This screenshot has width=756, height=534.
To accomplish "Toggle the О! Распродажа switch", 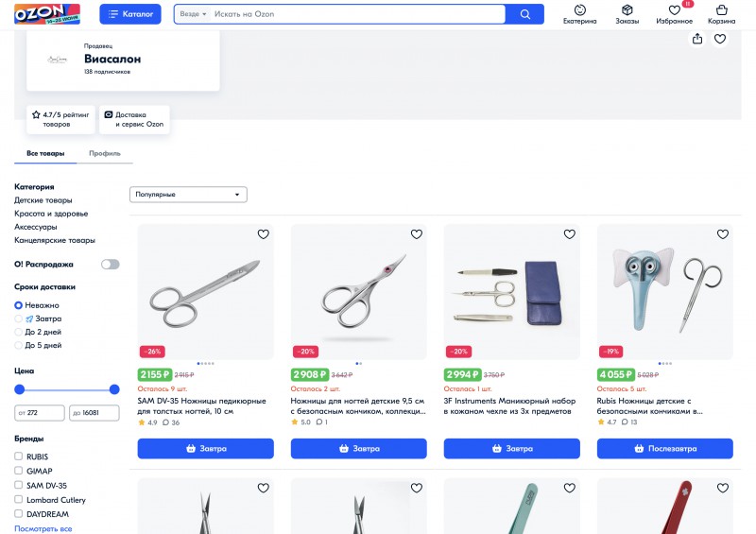I will 110,265.
